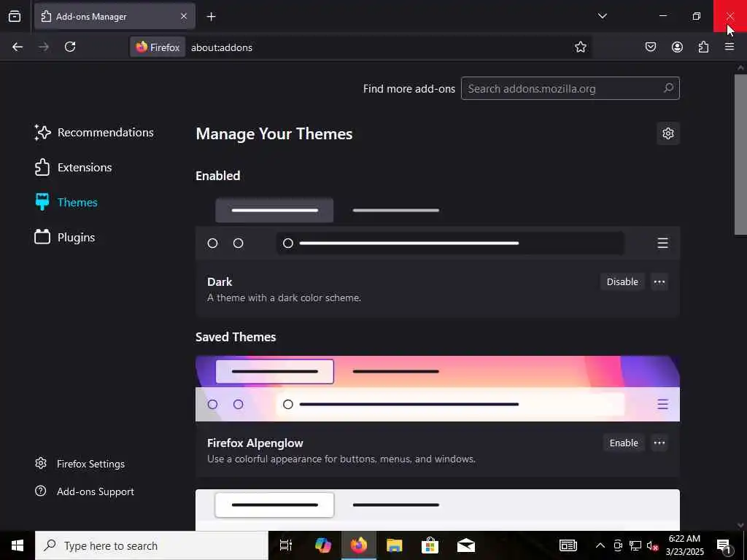Open Microsoft Store from taskbar
This screenshot has height=560, width=747.
pyautogui.click(x=430, y=545)
